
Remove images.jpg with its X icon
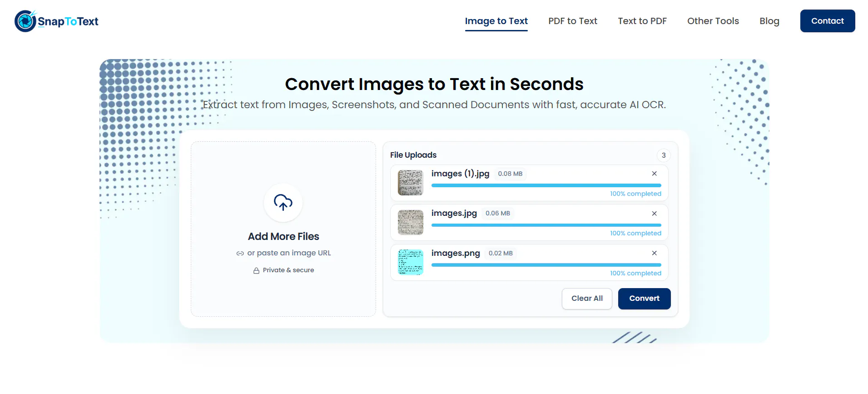click(654, 214)
